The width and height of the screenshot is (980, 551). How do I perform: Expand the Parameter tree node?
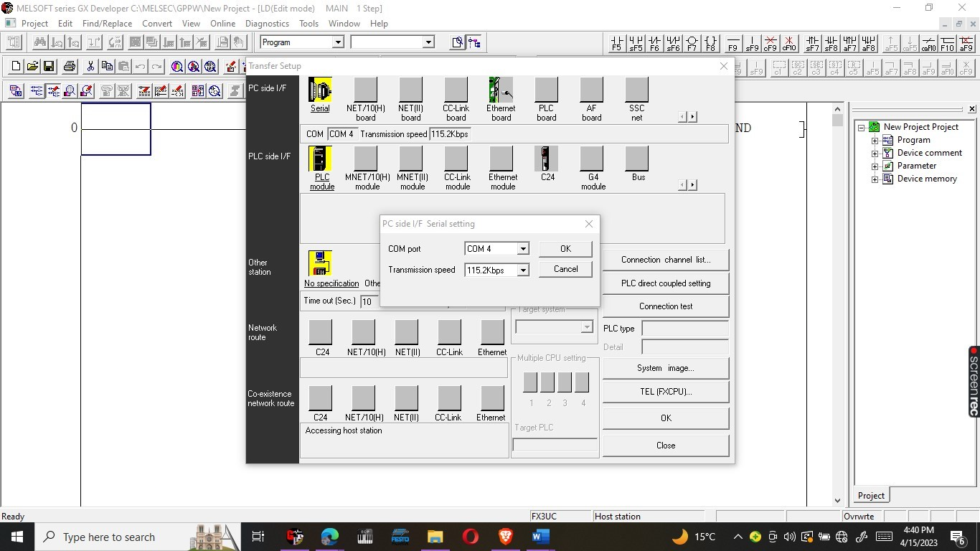pyautogui.click(x=875, y=166)
